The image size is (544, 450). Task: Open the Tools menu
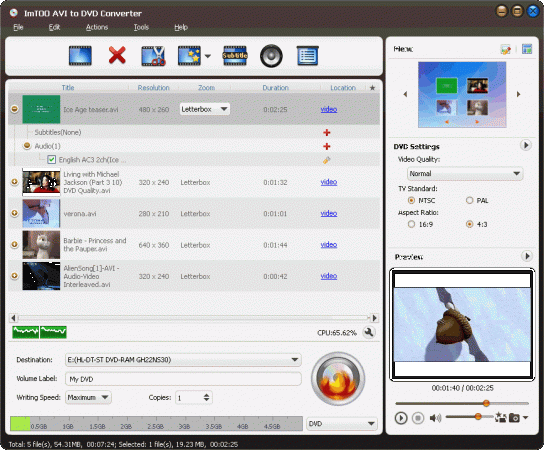pos(141,27)
